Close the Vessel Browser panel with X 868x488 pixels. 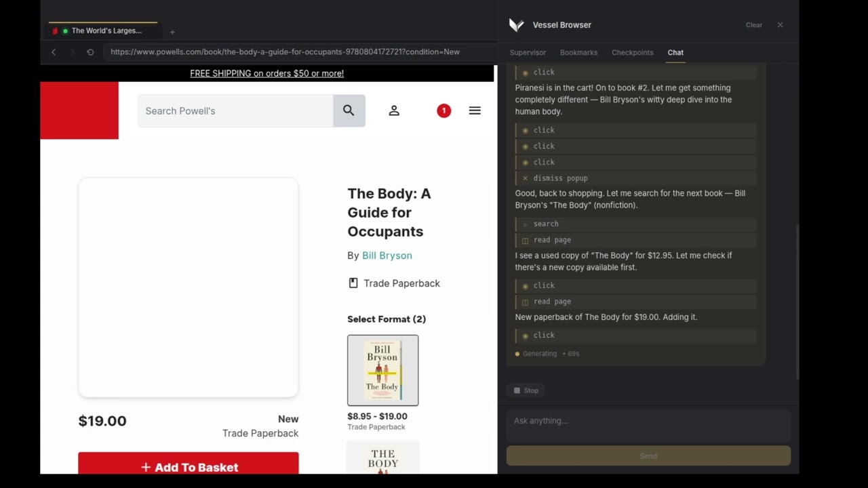[780, 25]
